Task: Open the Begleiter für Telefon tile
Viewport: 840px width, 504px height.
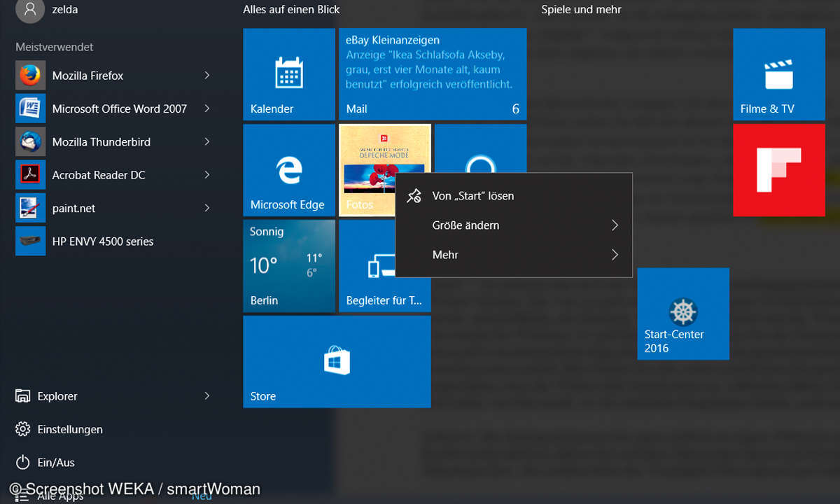Action: pyautogui.click(x=385, y=266)
